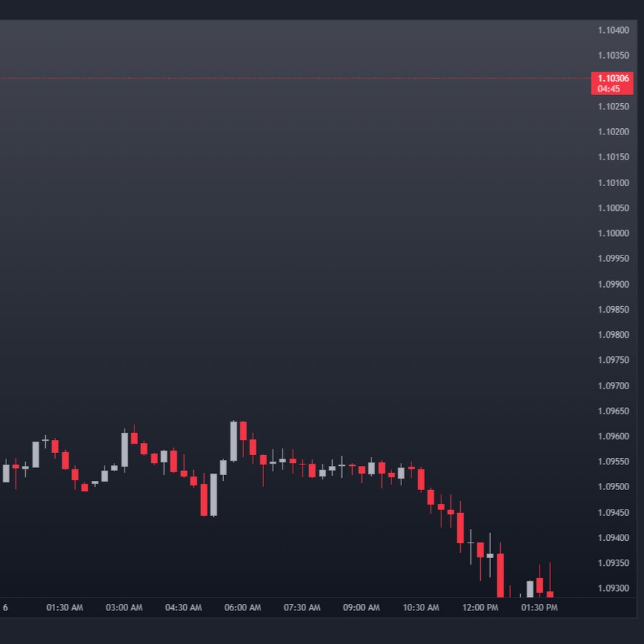This screenshot has width=644, height=644.
Task: Click the 1.10400 price axis label
Action: (x=613, y=30)
